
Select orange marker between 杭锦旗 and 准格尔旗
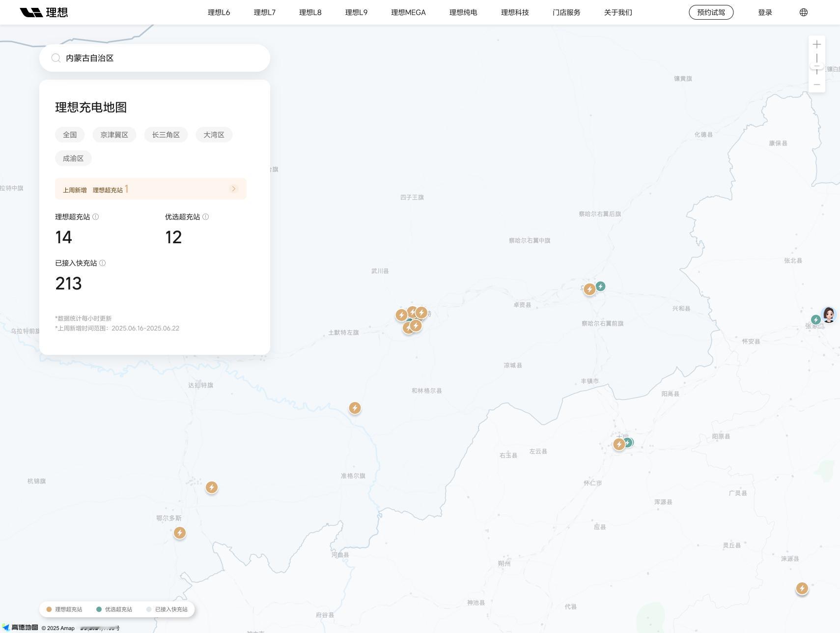[212, 487]
